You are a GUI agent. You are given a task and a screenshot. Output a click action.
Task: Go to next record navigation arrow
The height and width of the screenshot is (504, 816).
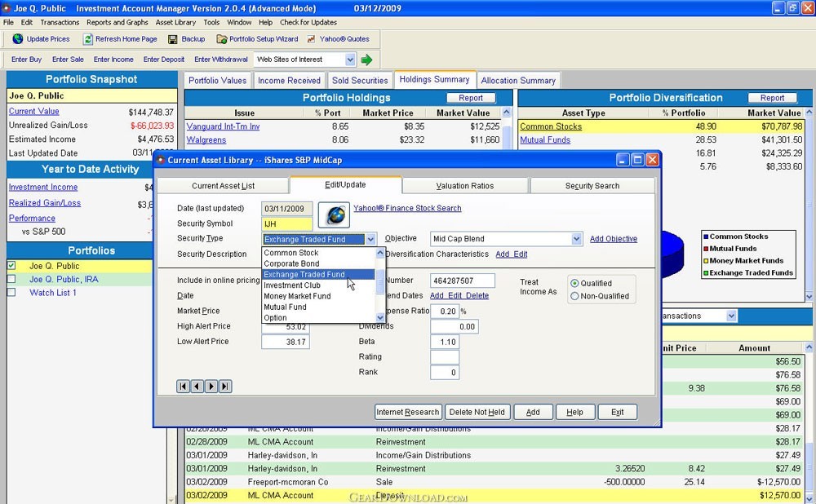(x=211, y=387)
